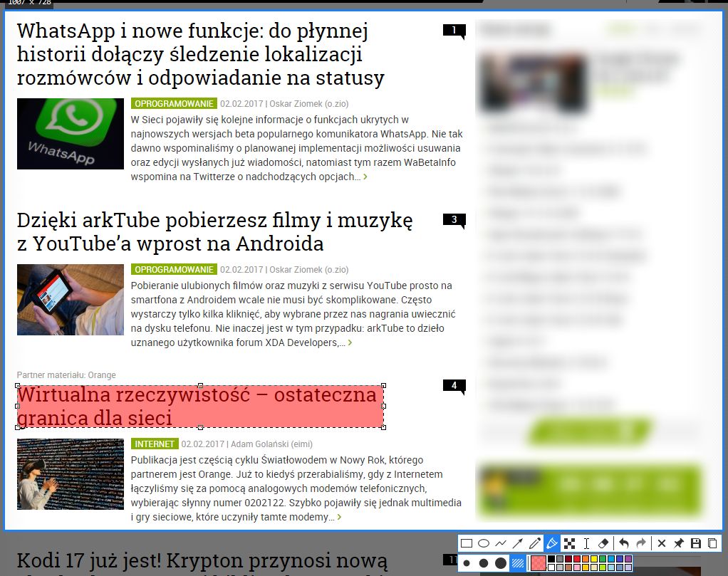Redo the annotation action
This screenshot has height=576, width=728.
pos(641,543)
